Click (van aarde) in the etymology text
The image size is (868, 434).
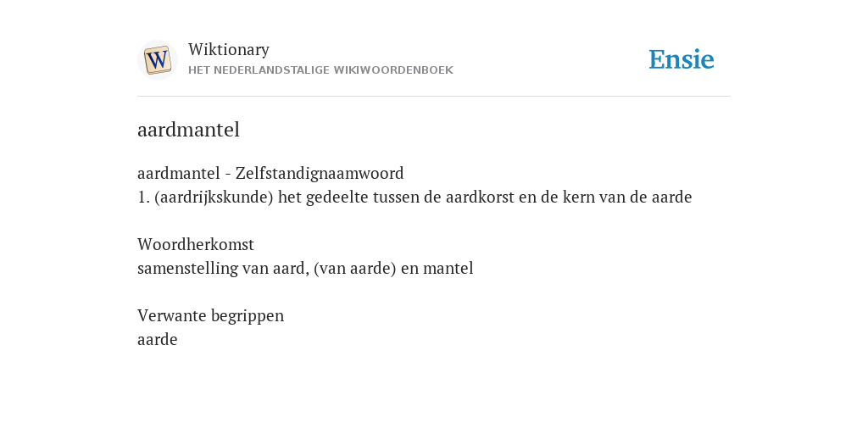point(355,269)
